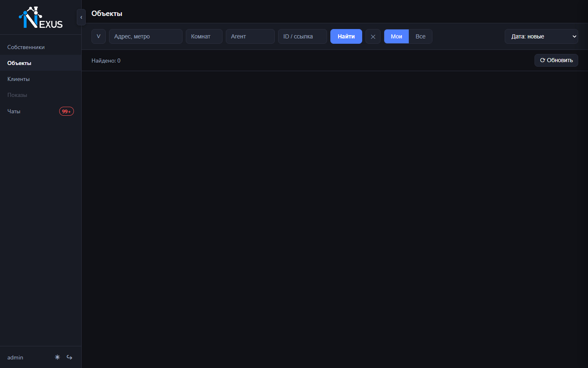The height and width of the screenshot is (368, 588).
Task: Click the logout arrow icon
Action: click(69, 357)
